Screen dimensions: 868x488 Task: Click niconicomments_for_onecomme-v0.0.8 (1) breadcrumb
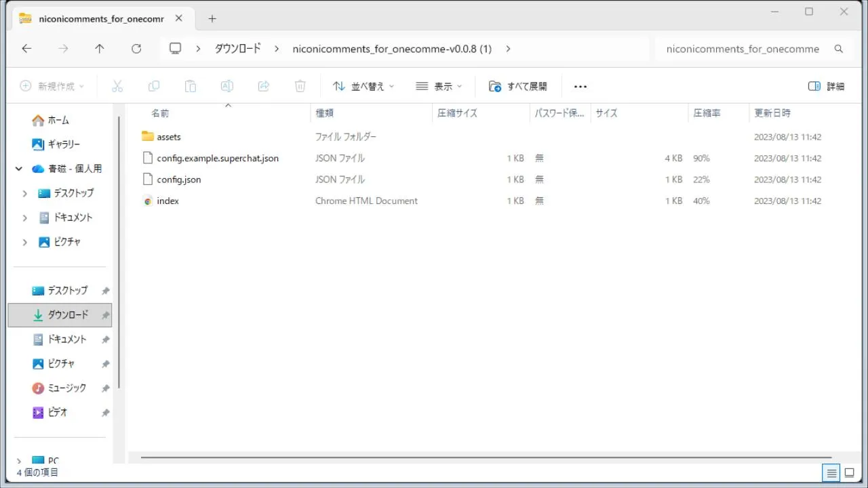click(x=392, y=49)
